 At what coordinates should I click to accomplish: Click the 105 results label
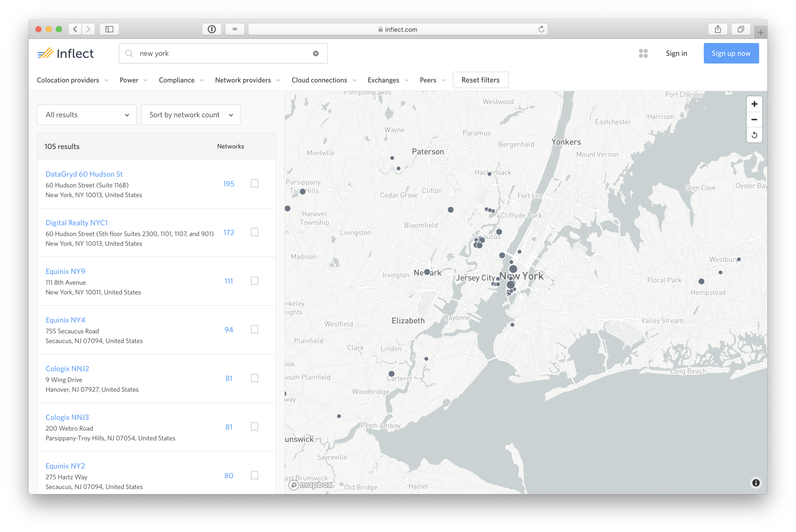click(62, 146)
